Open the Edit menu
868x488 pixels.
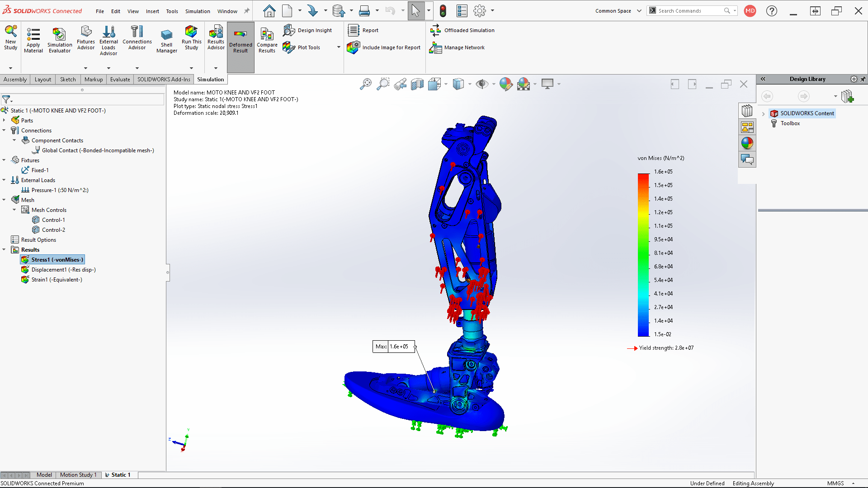[x=116, y=11]
